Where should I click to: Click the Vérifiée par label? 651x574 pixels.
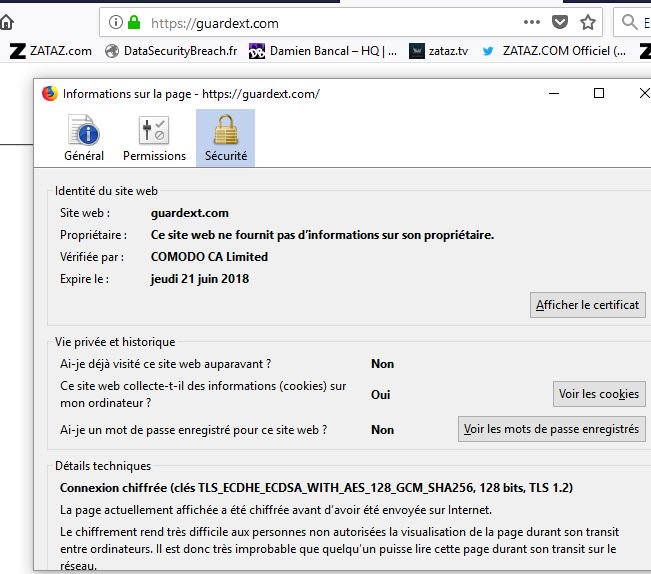pyautogui.click(x=92, y=257)
